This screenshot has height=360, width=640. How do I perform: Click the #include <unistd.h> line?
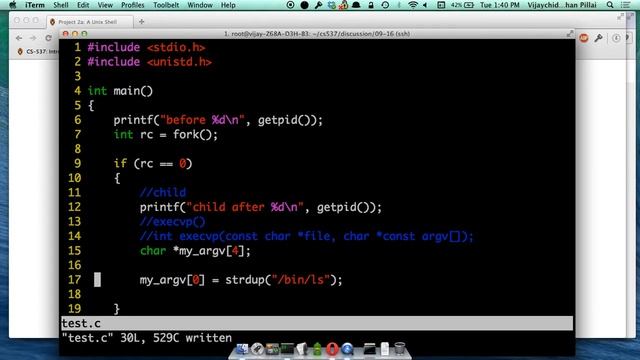pos(149,62)
